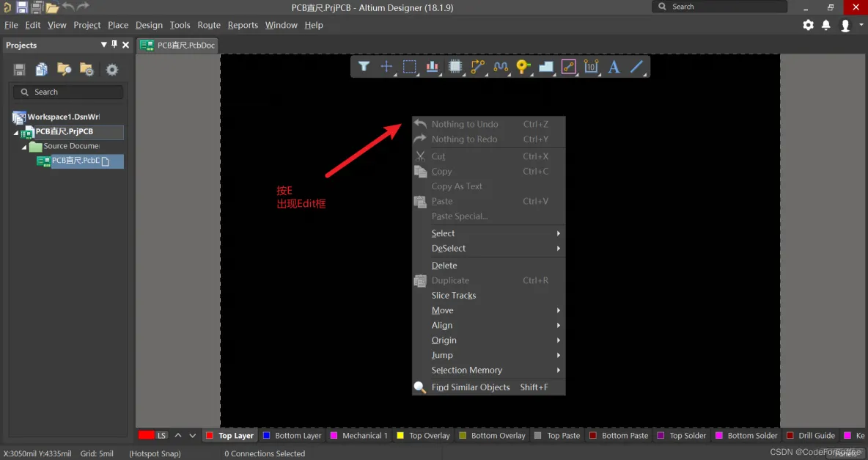The width and height of the screenshot is (868, 460).
Task: Open the Route menu
Action: pos(209,25)
